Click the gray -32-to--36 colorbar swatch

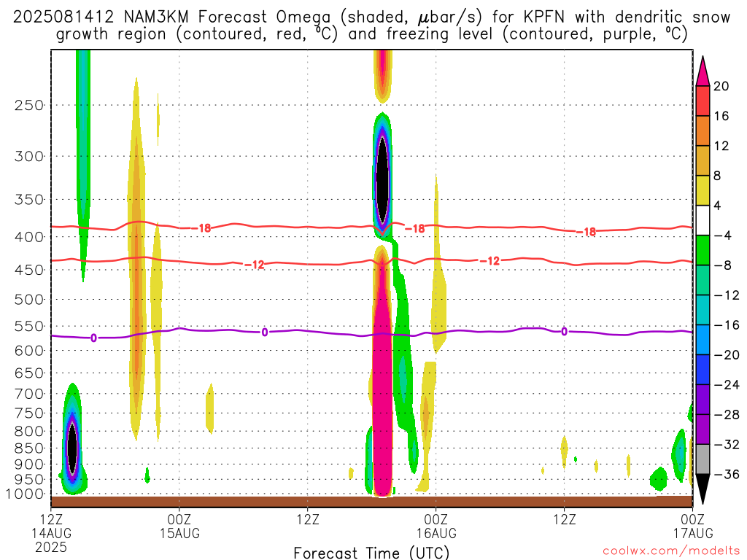(x=703, y=459)
